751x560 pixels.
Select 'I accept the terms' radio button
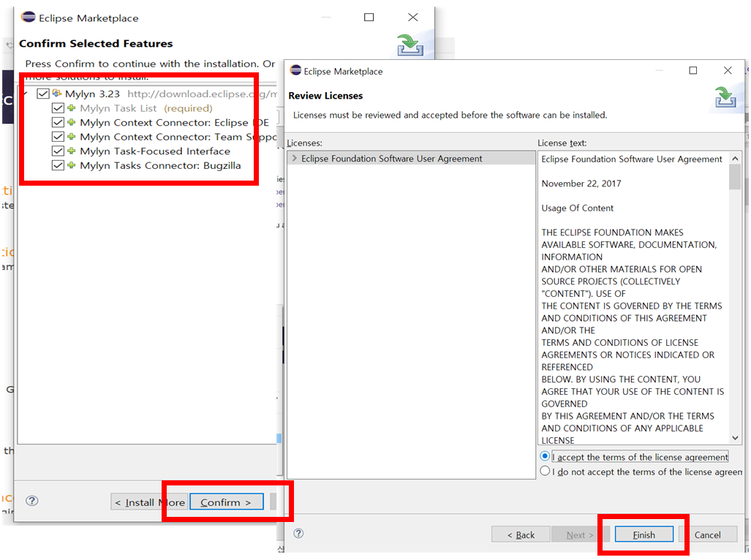click(545, 456)
